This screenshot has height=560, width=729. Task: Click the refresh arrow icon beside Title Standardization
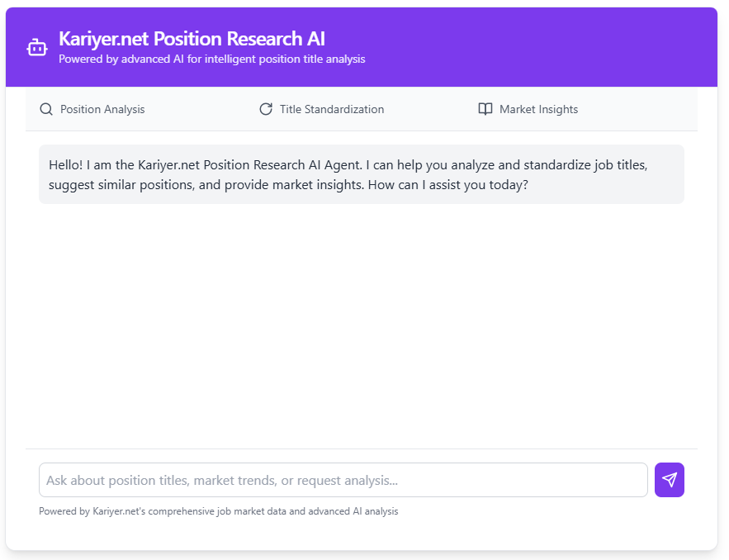coord(264,108)
